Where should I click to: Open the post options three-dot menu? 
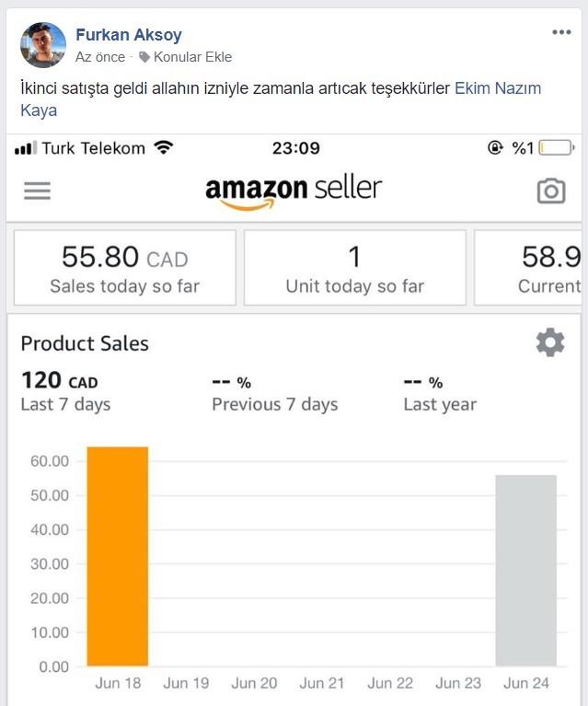pyautogui.click(x=561, y=32)
